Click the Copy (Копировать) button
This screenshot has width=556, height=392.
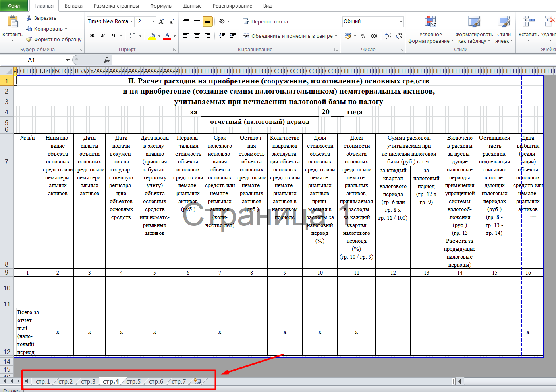(x=46, y=29)
